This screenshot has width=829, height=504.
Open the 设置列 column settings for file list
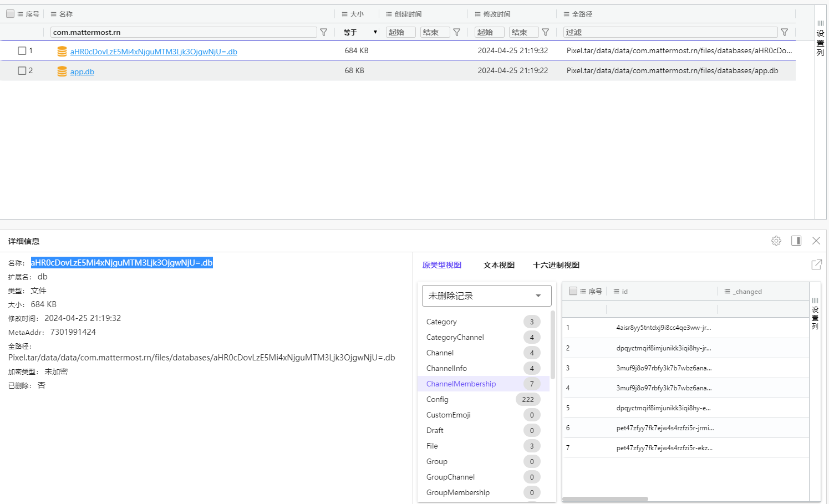(821, 39)
